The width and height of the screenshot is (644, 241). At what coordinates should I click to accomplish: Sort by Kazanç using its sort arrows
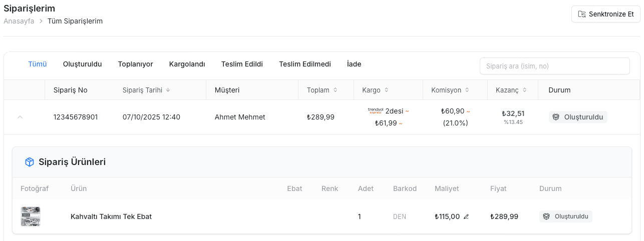pos(524,90)
